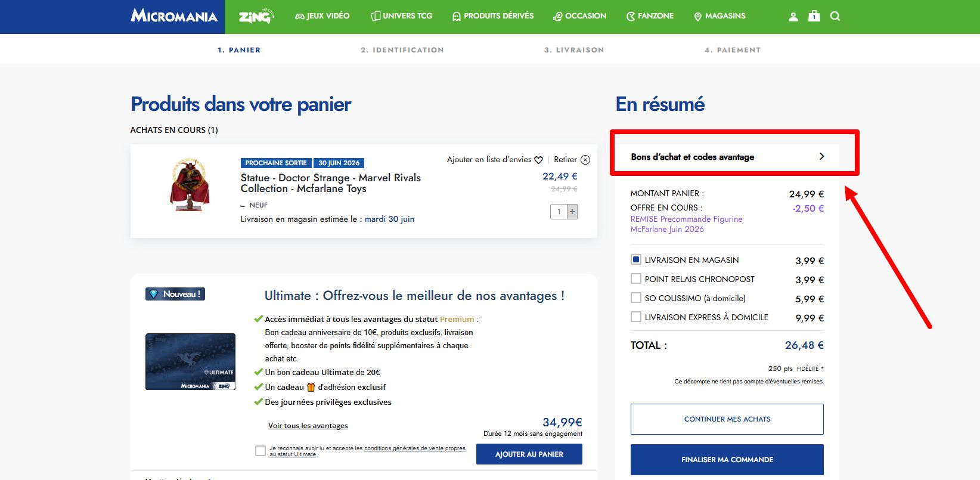The width and height of the screenshot is (980, 480).
Task: Click the 22,49 € product price
Action: pyautogui.click(x=560, y=176)
